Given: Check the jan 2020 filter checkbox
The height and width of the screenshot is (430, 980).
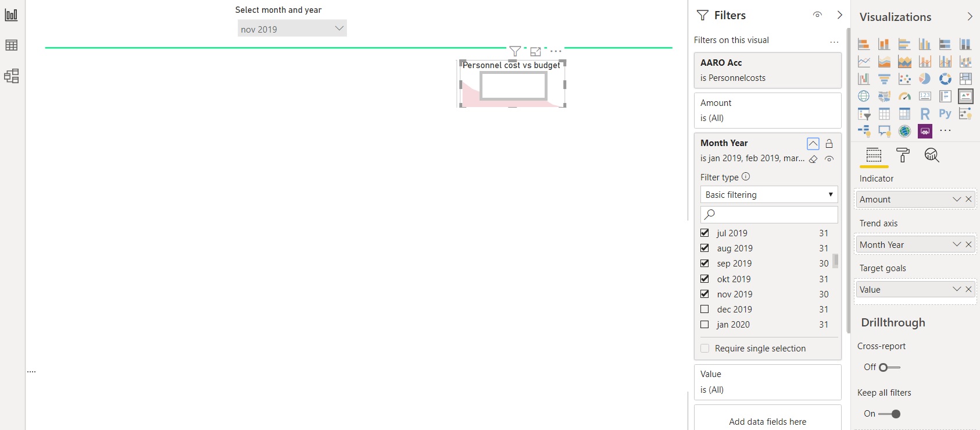Looking at the screenshot, I should (x=704, y=324).
